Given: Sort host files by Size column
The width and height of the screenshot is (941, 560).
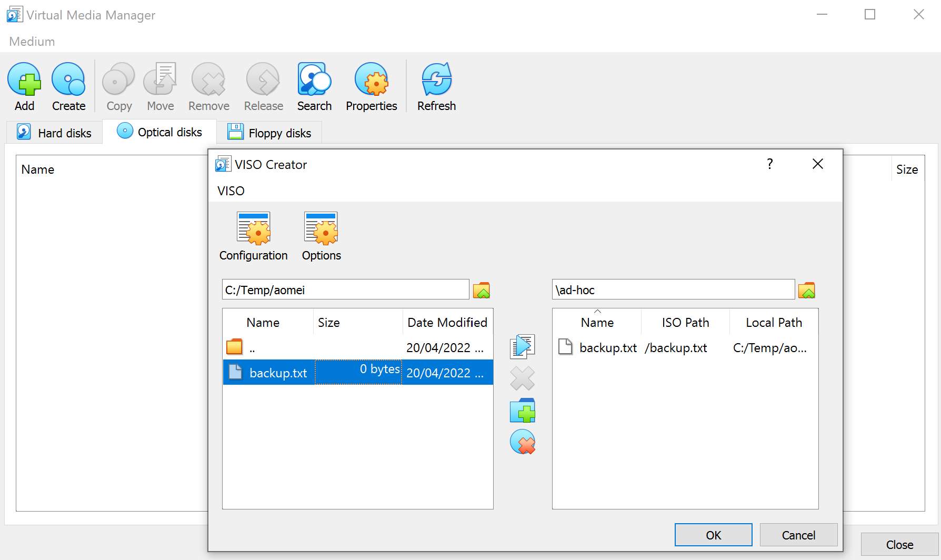Looking at the screenshot, I should point(358,323).
